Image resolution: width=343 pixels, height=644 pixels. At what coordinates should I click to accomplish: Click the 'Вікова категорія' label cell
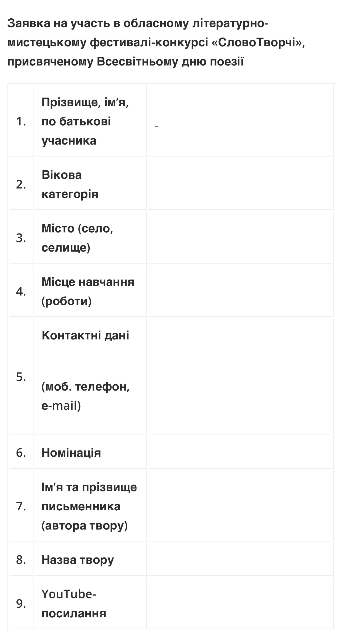(70, 184)
